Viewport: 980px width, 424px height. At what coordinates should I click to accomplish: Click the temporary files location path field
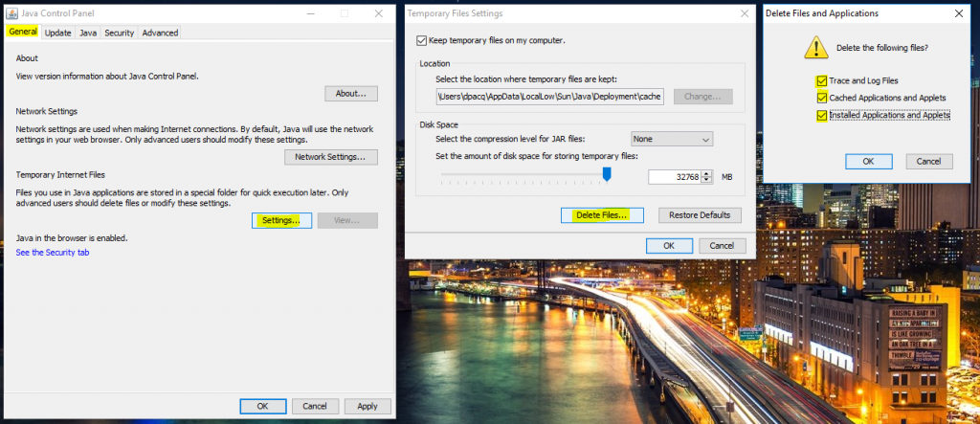(x=550, y=97)
